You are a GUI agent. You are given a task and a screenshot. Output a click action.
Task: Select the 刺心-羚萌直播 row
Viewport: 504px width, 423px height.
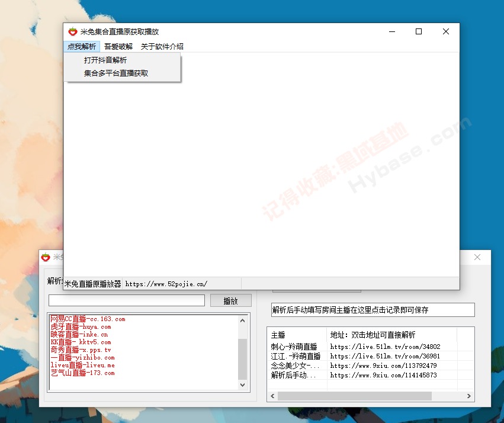[x=294, y=347]
